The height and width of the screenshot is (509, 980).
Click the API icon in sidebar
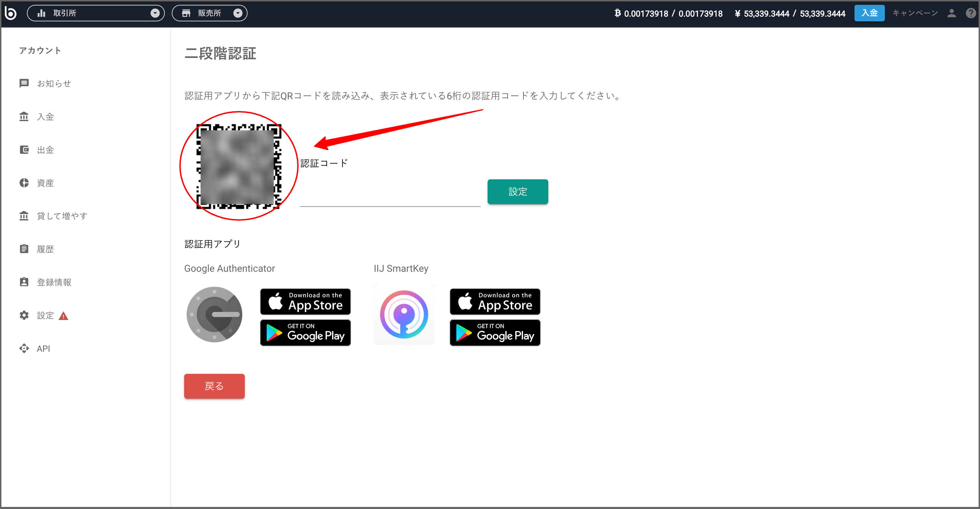[x=24, y=348]
